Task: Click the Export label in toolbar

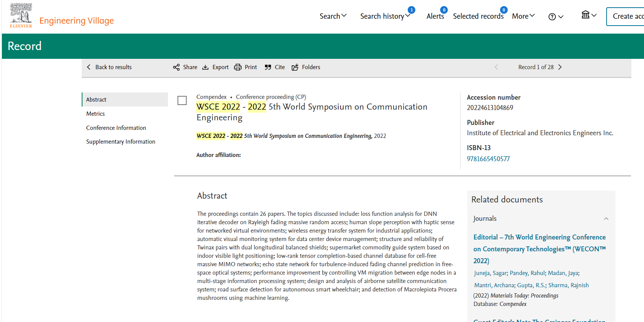Action: tap(220, 67)
